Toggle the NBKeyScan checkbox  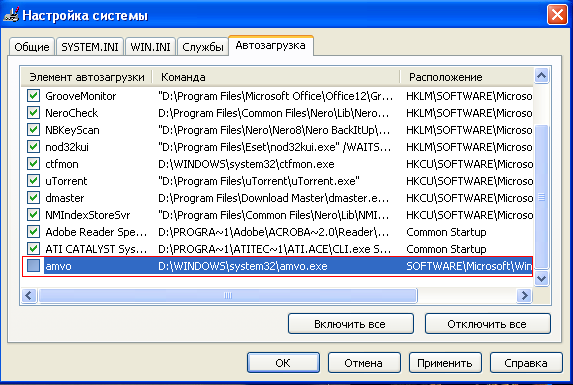[x=33, y=130]
